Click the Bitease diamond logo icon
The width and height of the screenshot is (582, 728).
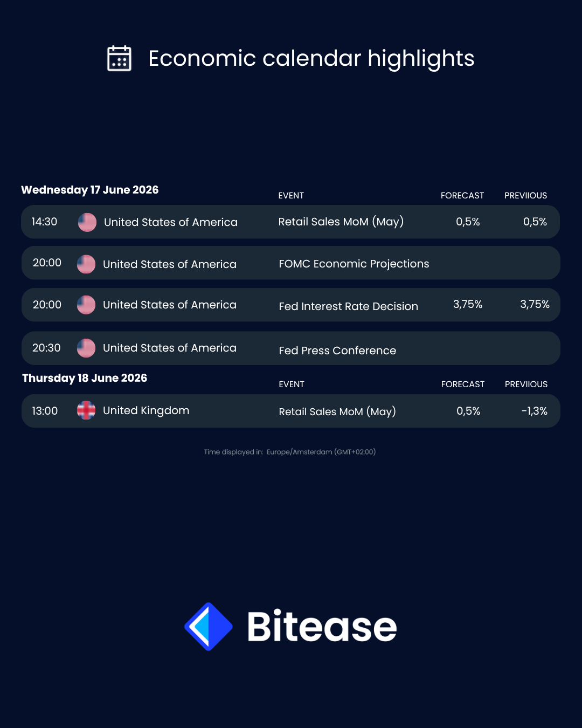click(209, 627)
